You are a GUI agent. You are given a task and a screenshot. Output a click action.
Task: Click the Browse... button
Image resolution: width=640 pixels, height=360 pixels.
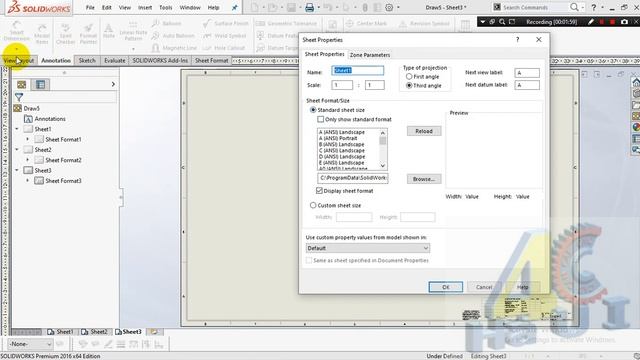tap(424, 179)
